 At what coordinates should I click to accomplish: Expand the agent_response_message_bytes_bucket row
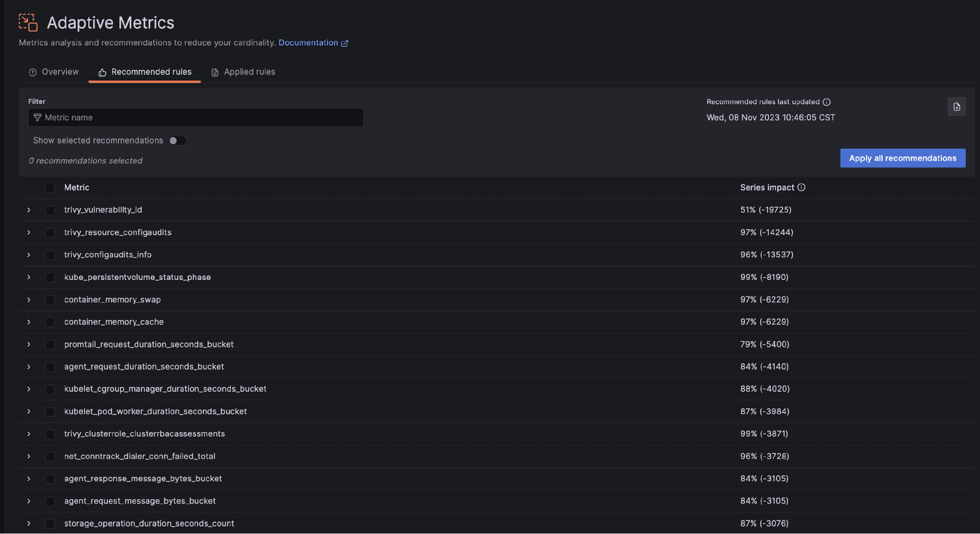click(29, 479)
